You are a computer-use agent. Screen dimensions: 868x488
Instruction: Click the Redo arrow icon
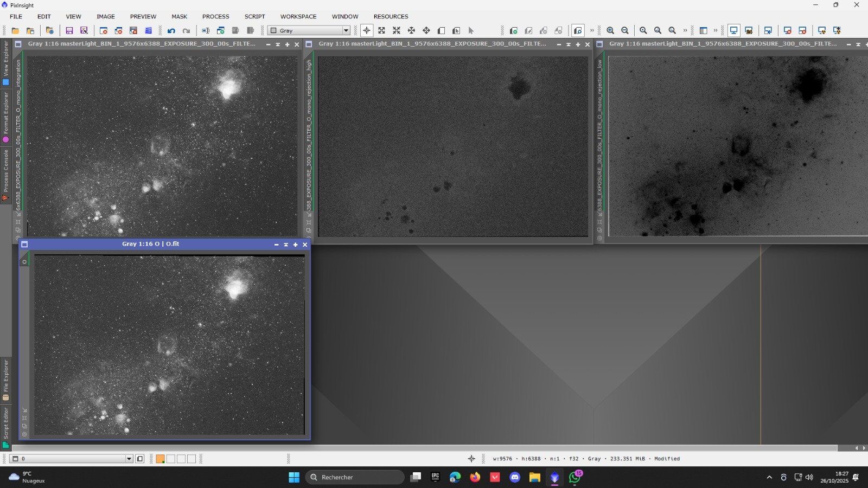pos(186,30)
